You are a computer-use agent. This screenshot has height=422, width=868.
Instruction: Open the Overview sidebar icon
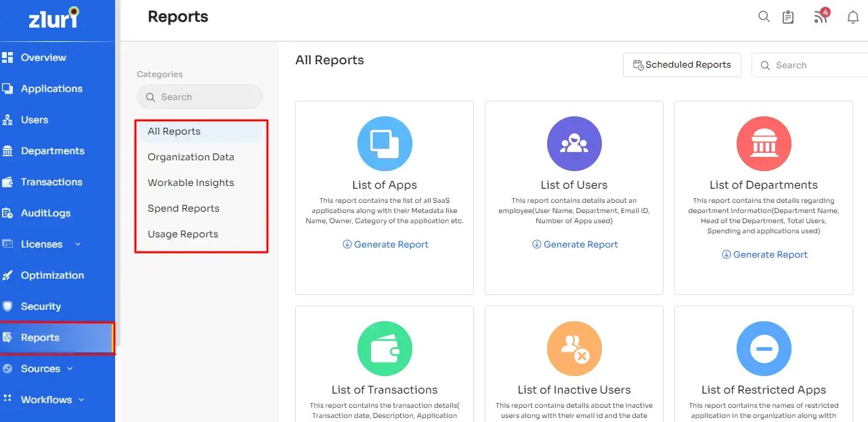click(7, 57)
